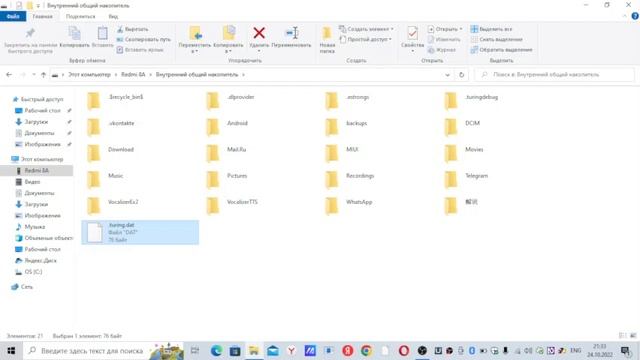The height and width of the screenshot is (360, 640).
Task: Open Properties (Свойства) ribbon icon
Action: (412, 33)
